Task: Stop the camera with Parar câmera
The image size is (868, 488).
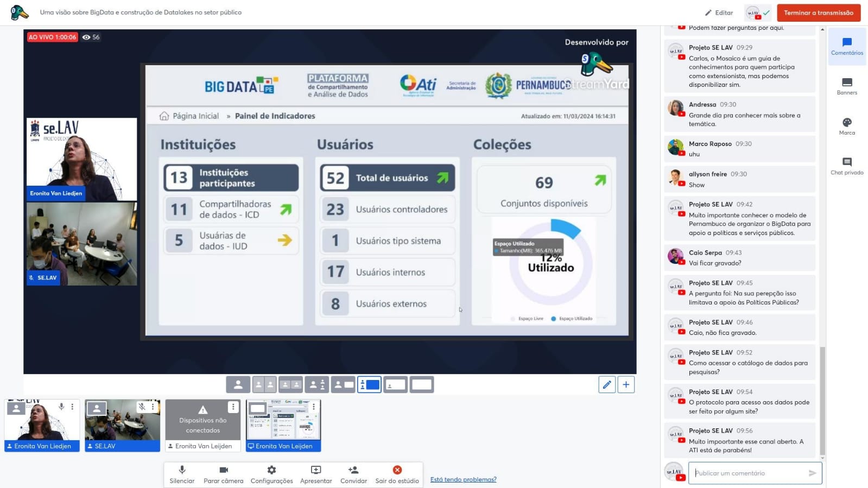Action: click(223, 474)
